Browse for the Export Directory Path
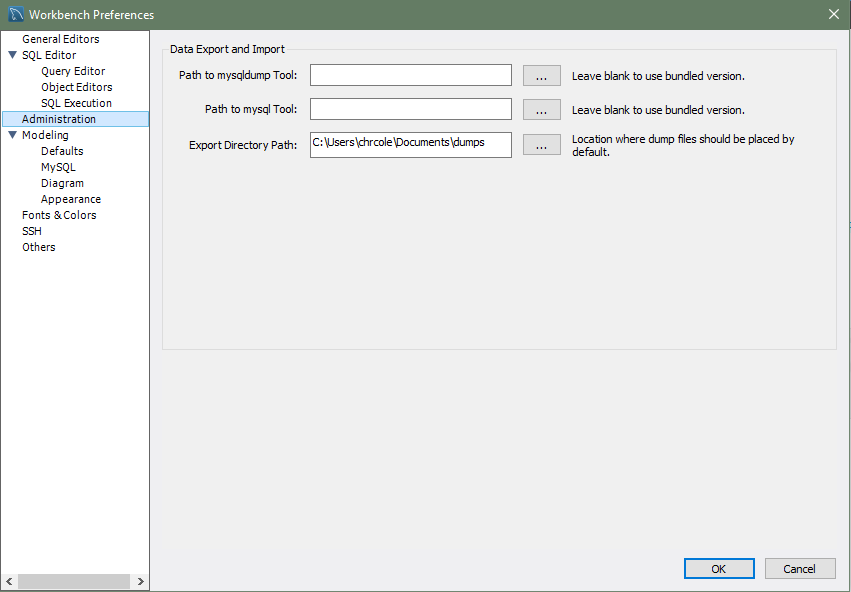This screenshot has height=592, width=851. coord(541,145)
